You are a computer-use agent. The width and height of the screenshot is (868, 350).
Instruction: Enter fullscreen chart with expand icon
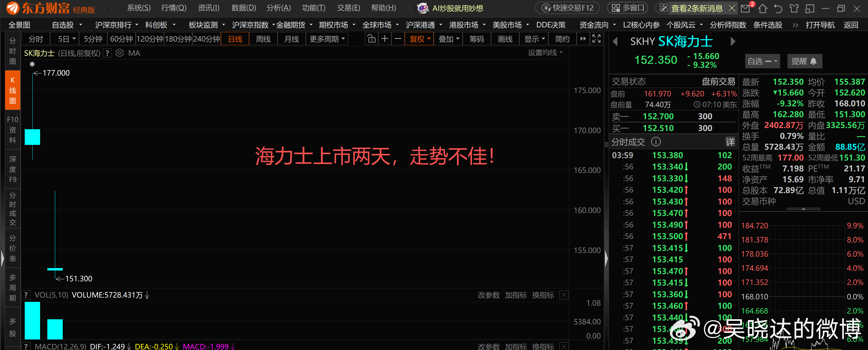click(x=597, y=39)
